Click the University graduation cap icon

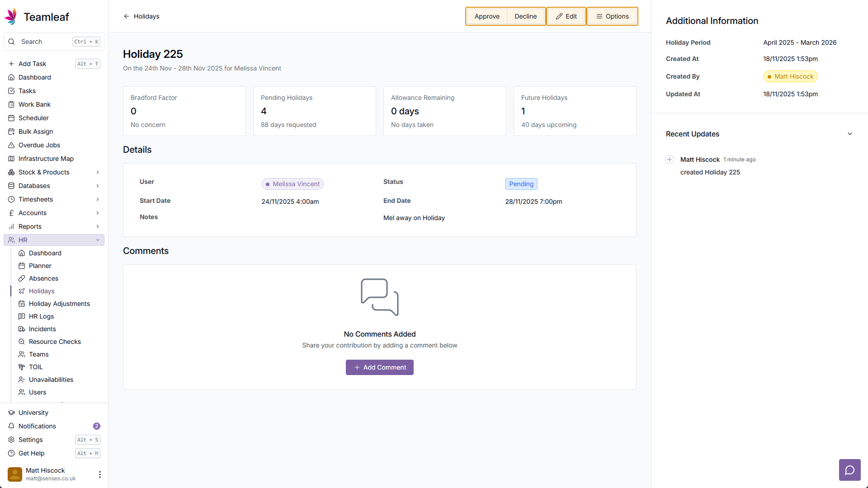[x=11, y=413]
